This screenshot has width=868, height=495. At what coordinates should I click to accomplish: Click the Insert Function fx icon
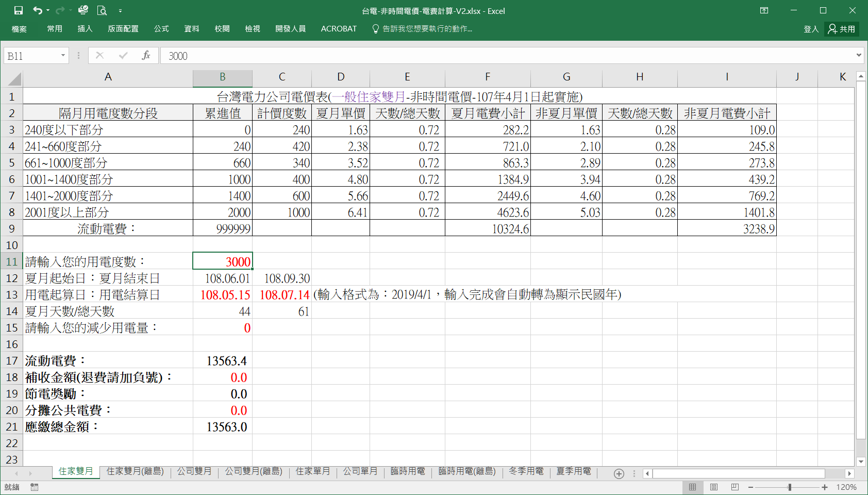tap(146, 56)
